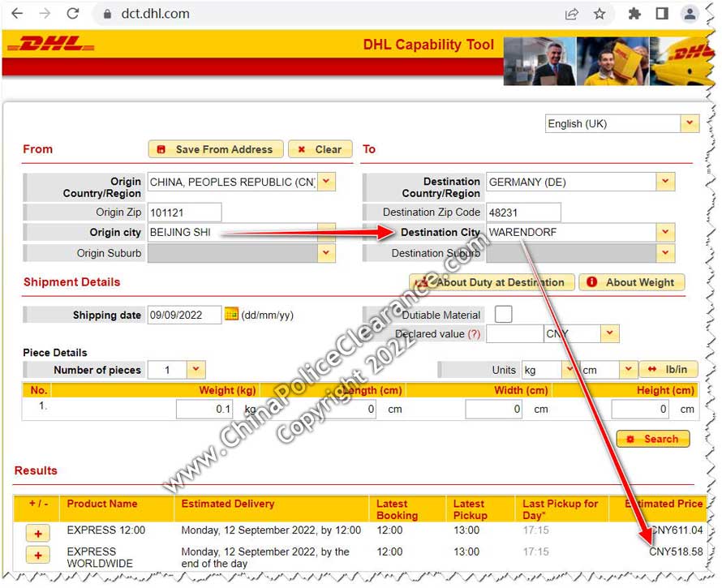
Task: Click the Last Pickup for Day column header
Action: [x=561, y=509]
